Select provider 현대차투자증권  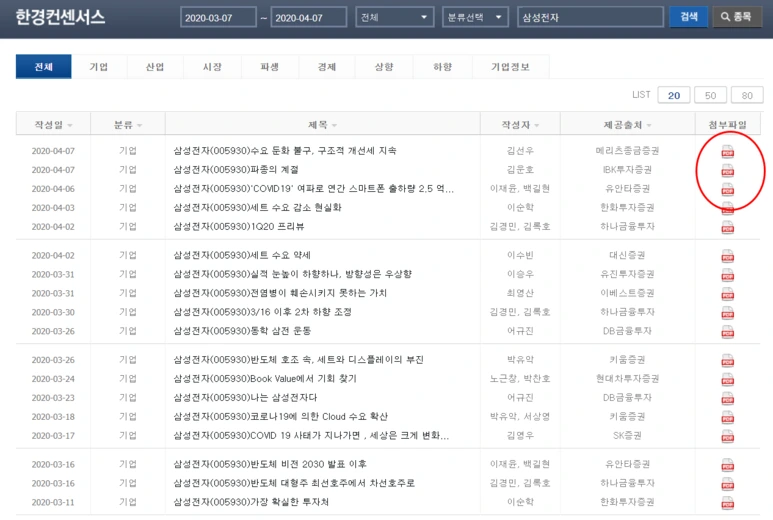coord(627,379)
